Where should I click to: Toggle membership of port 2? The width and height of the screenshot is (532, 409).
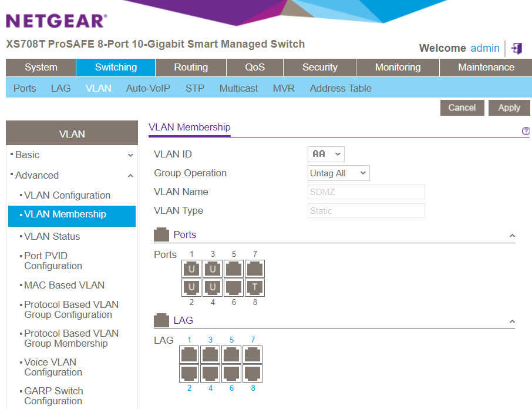click(191, 287)
